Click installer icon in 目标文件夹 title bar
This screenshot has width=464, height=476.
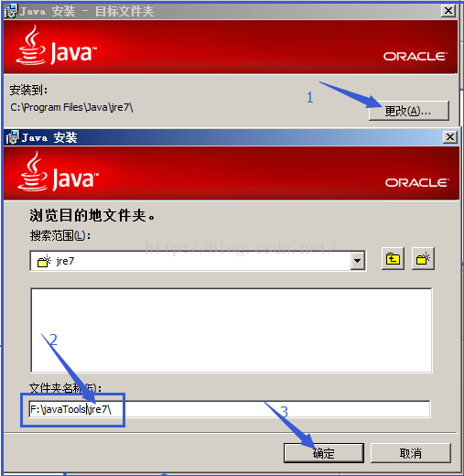click(11, 12)
